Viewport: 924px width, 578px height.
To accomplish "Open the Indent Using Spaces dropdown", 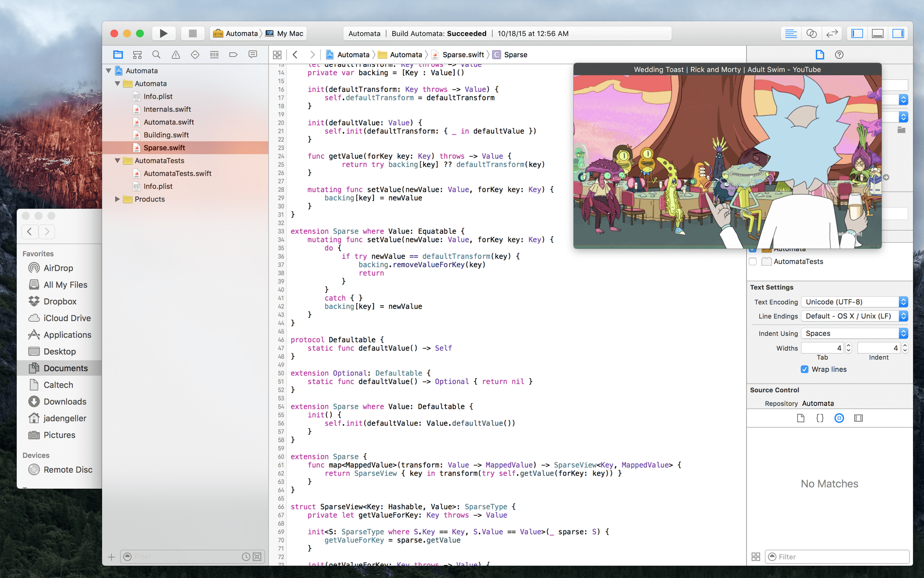I will (854, 334).
